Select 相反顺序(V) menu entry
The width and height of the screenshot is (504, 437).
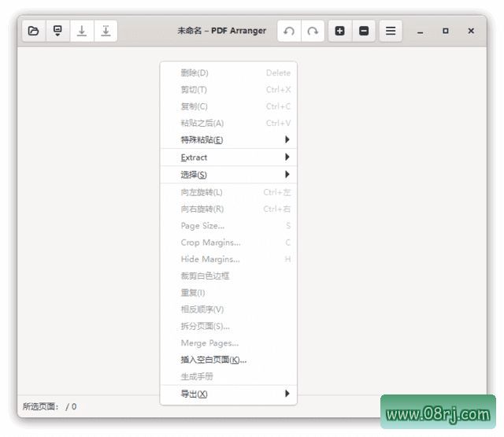(228, 309)
